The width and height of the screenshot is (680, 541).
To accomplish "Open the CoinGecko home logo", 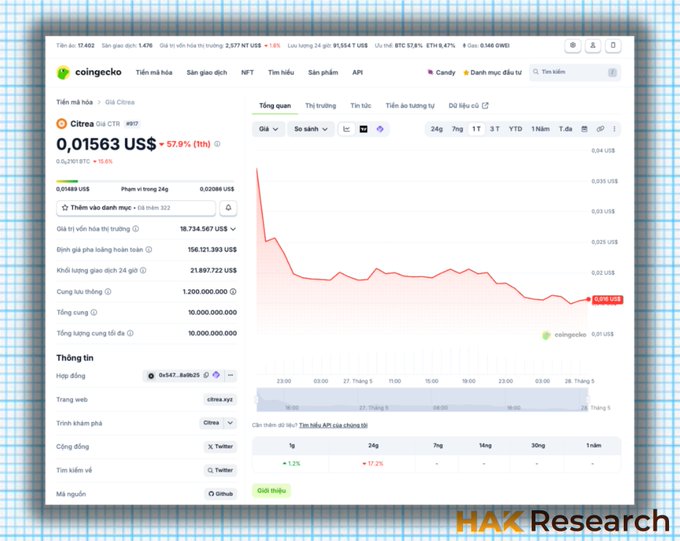I will (89, 72).
